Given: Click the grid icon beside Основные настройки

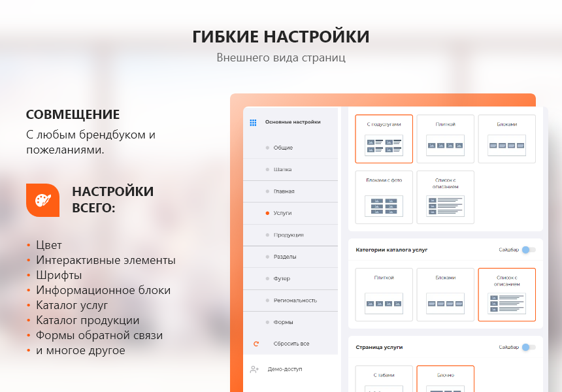Looking at the screenshot, I should point(253,122).
